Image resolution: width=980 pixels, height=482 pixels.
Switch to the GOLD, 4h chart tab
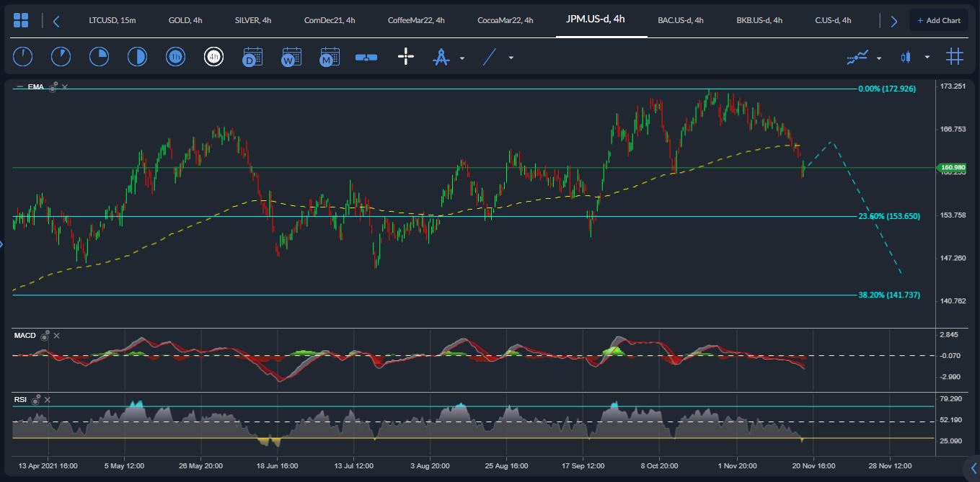(x=185, y=20)
